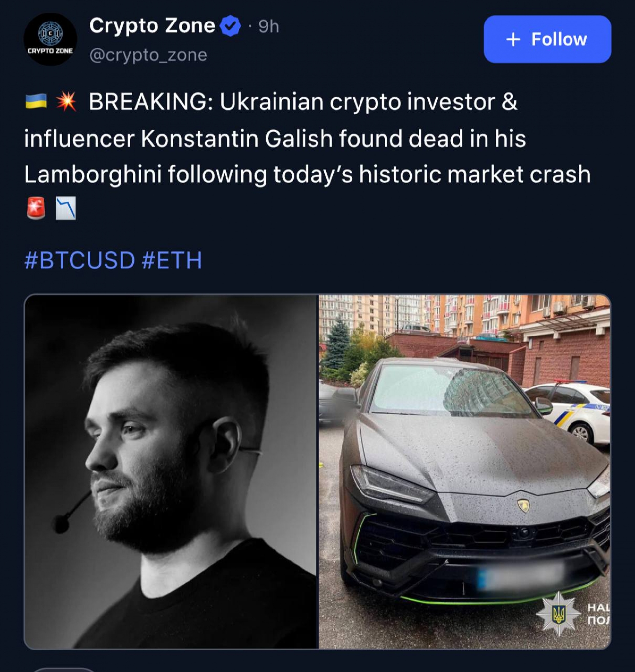Click the police badge watermark on photo
Image resolution: width=635 pixels, height=672 pixels.
pyautogui.click(x=559, y=614)
